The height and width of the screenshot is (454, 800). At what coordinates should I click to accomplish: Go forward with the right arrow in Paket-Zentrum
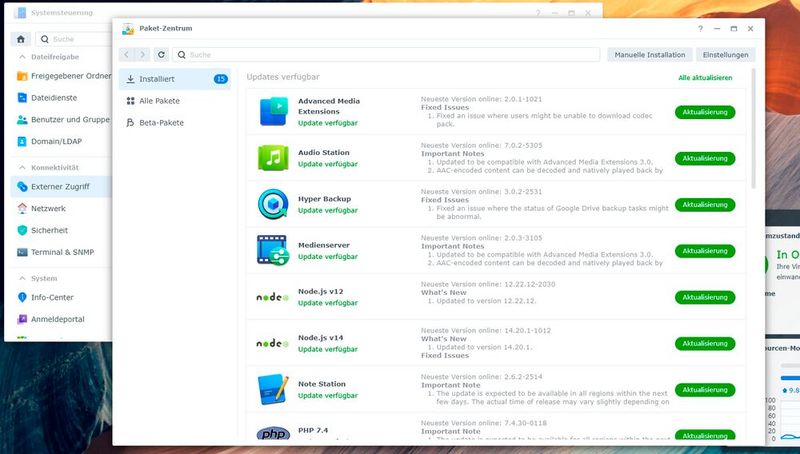point(142,55)
